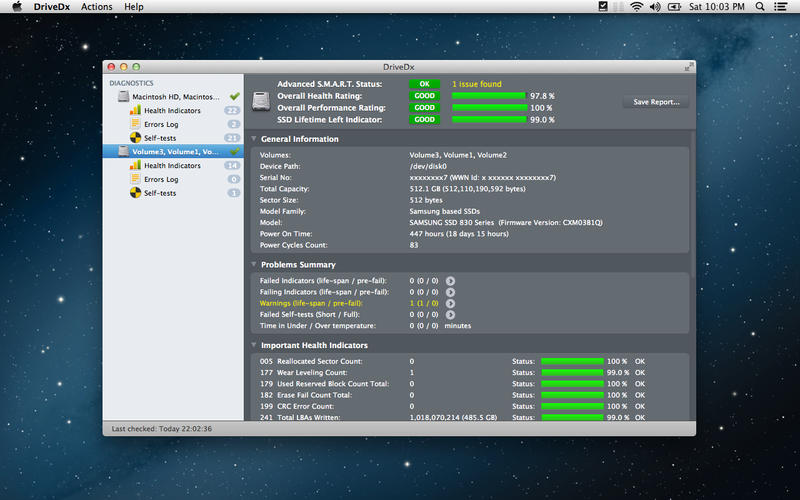Click Self-tests crash-test icon under Volume3

135,193
